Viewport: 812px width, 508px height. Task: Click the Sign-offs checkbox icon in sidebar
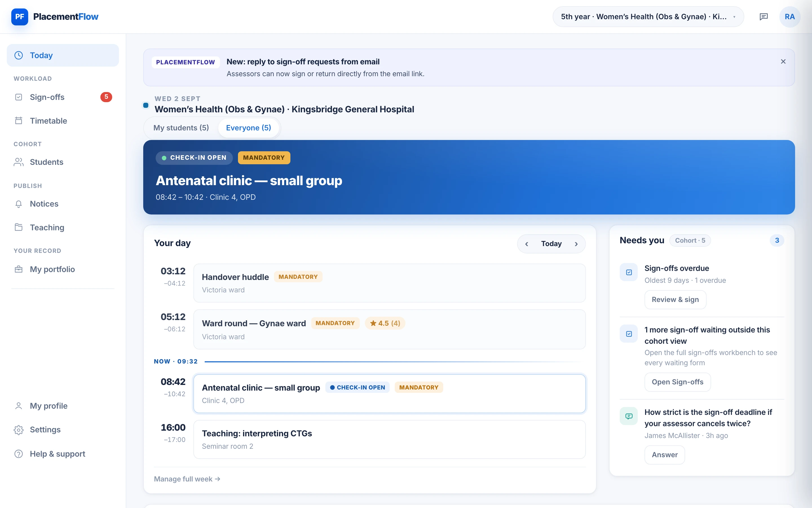(19, 97)
